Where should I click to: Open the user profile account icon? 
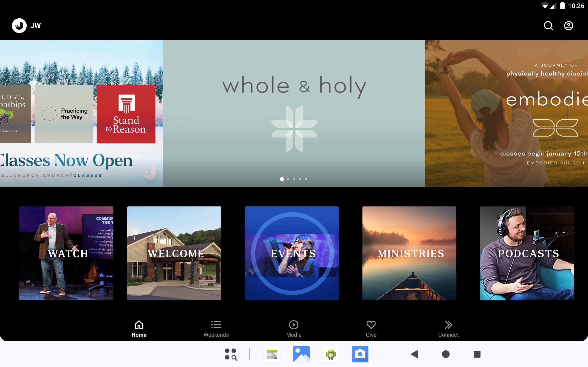tap(568, 26)
